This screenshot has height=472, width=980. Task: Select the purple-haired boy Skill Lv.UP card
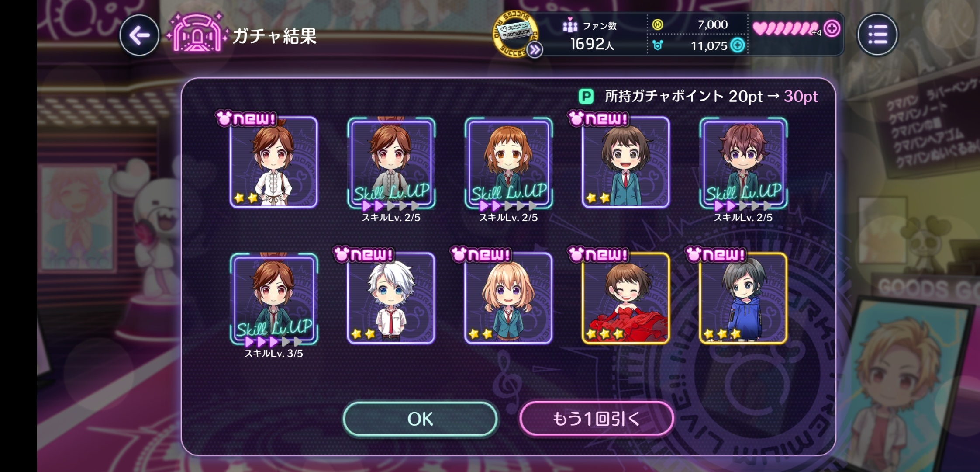(743, 163)
